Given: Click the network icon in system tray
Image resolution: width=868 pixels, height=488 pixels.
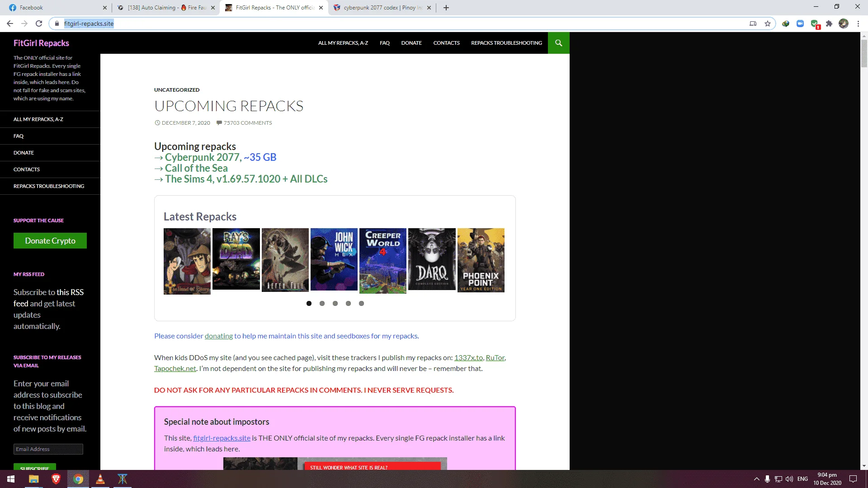Looking at the screenshot, I should [778, 479].
